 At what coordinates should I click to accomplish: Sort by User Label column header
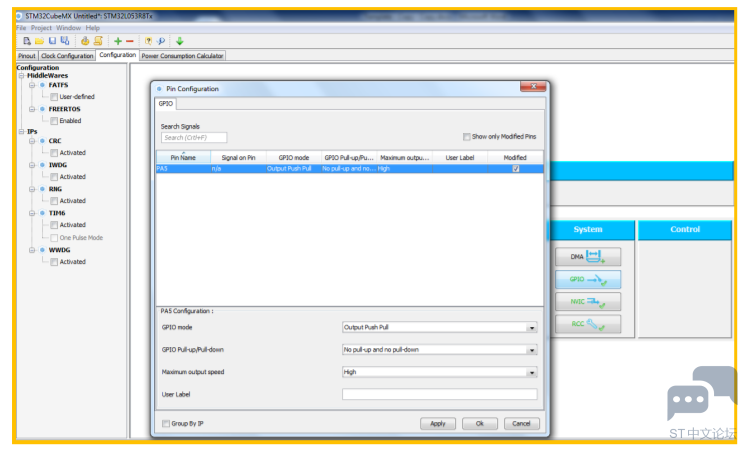tap(460, 157)
